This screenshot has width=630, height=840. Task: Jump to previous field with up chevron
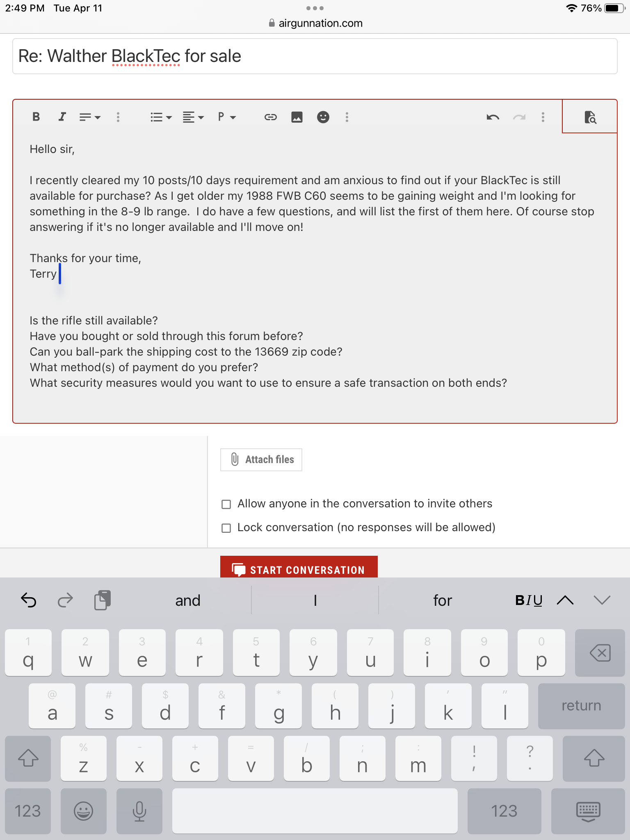click(565, 600)
